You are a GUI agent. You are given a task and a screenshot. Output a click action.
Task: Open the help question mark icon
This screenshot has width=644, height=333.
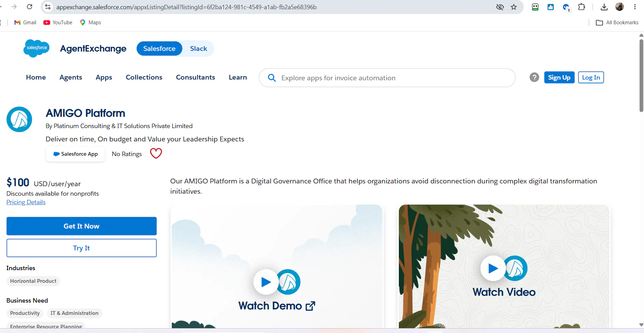point(534,78)
